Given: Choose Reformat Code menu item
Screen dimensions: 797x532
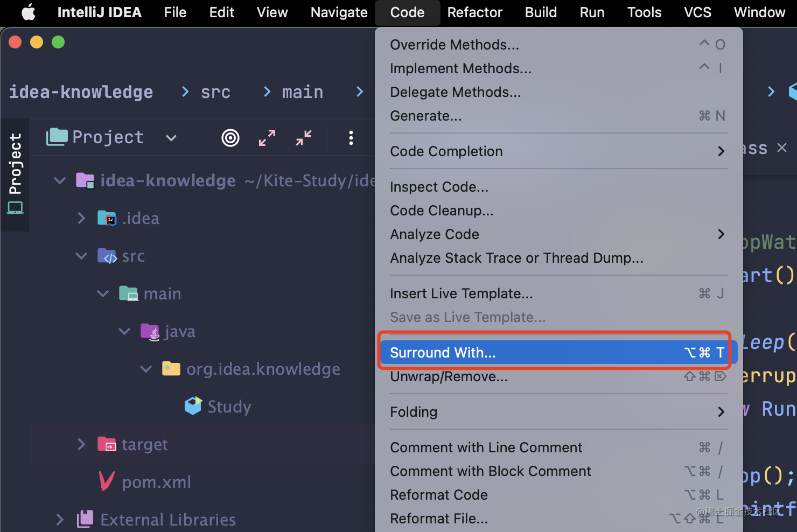Looking at the screenshot, I should coord(558,495).
